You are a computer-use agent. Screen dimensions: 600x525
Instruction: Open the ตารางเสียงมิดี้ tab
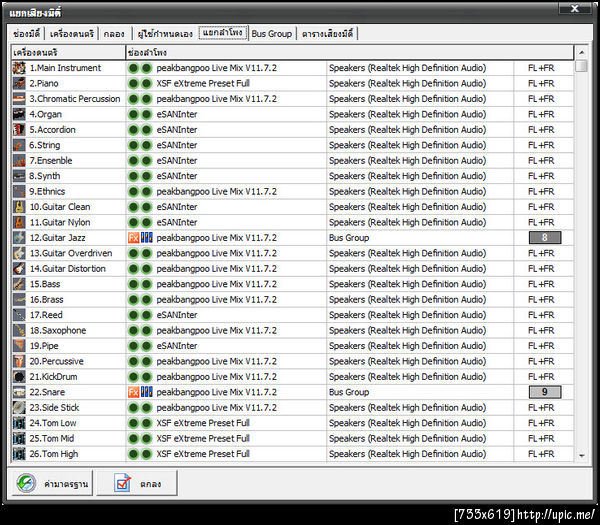pyautogui.click(x=327, y=34)
